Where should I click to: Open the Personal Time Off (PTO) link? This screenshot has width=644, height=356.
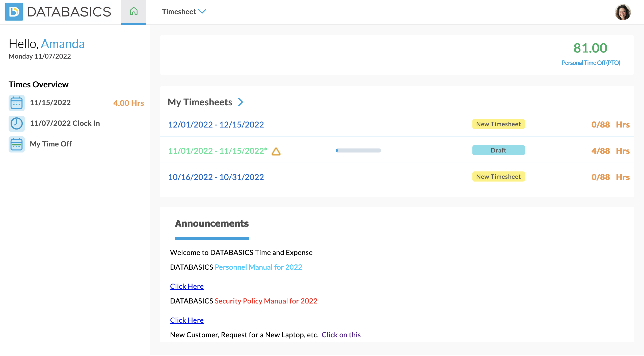[x=591, y=63]
